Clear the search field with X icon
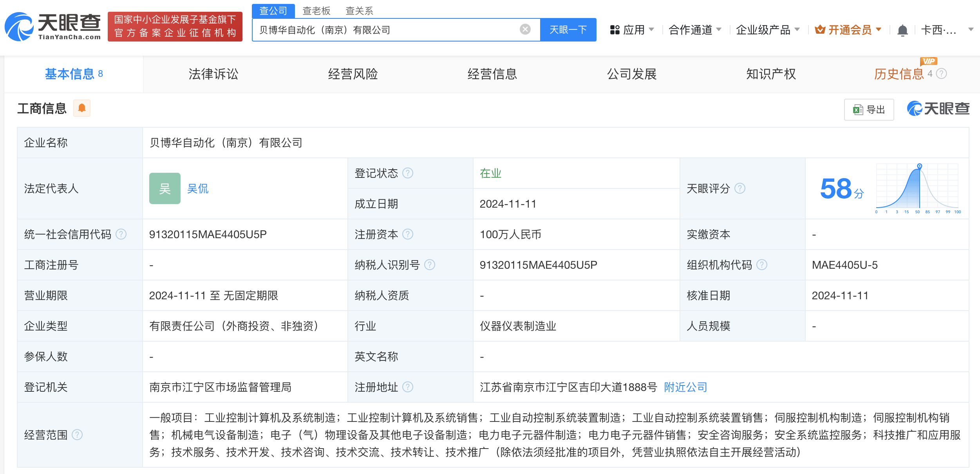980x474 pixels. tap(525, 29)
